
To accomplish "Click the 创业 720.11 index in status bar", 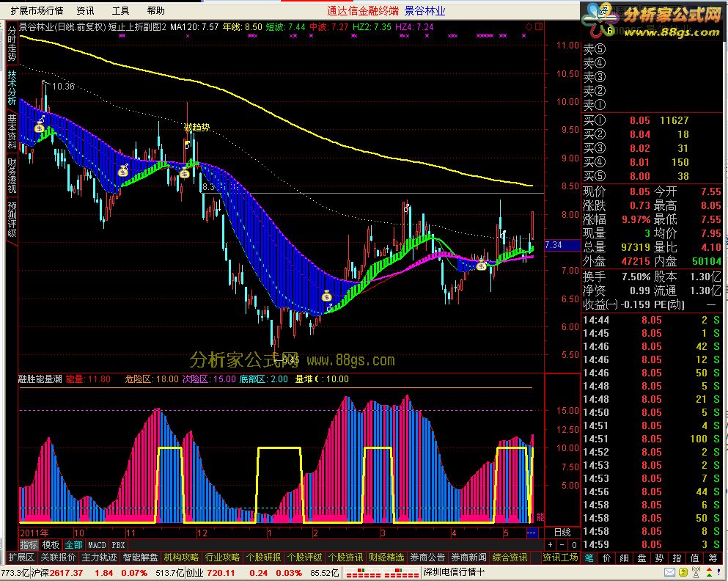I will pos(210,573).
